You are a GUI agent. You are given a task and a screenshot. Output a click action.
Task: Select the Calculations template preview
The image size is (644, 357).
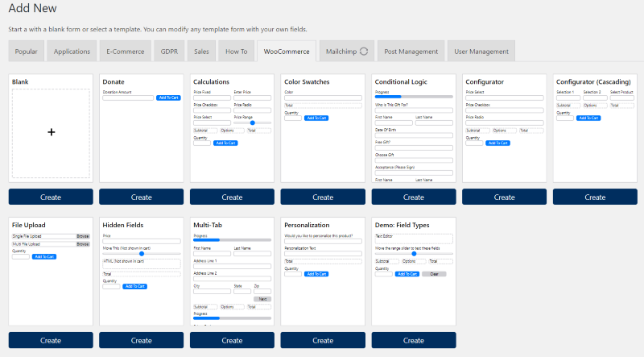point(232,128)
